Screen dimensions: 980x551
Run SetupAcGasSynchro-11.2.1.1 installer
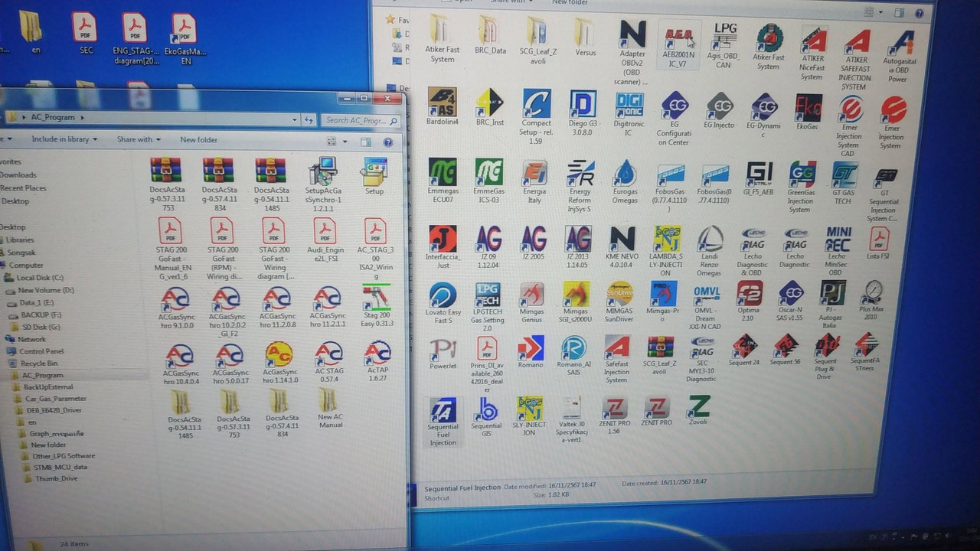click(322, 171)
